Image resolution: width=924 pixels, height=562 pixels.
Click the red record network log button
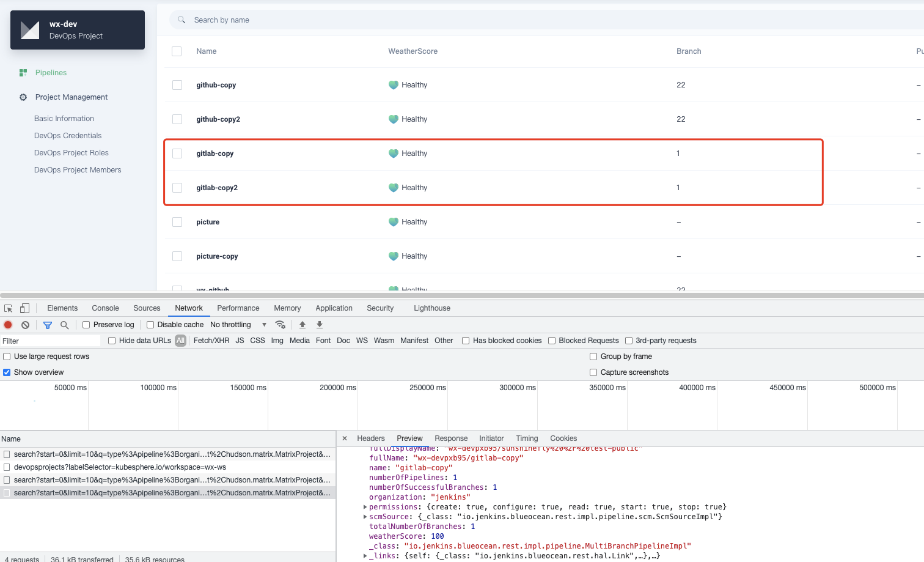click(7, 325)
